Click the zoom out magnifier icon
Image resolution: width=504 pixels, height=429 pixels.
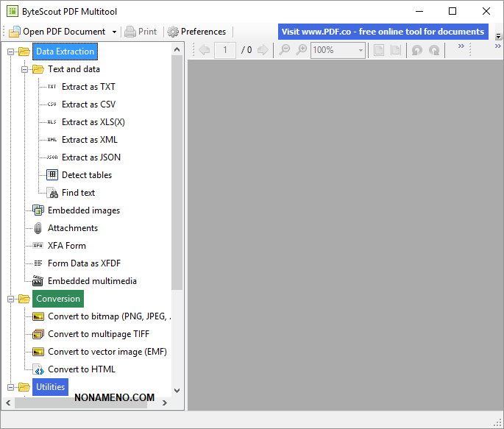point(284,50)
